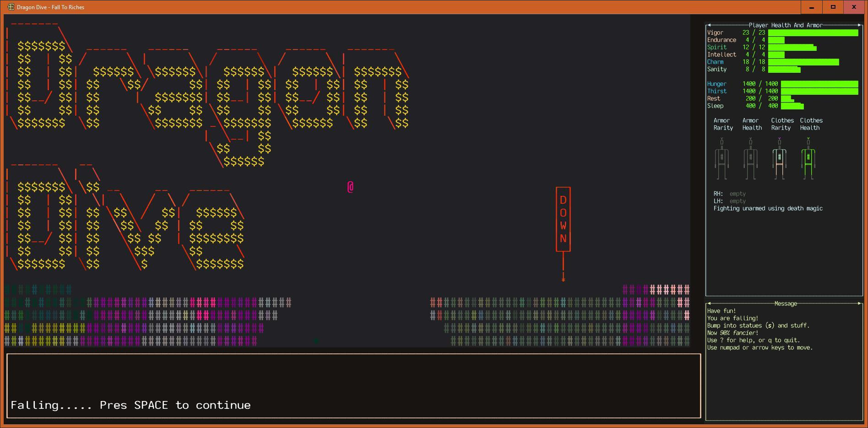
Task: Click the Clothes Rarity body figure
Action: pos(779,158)
